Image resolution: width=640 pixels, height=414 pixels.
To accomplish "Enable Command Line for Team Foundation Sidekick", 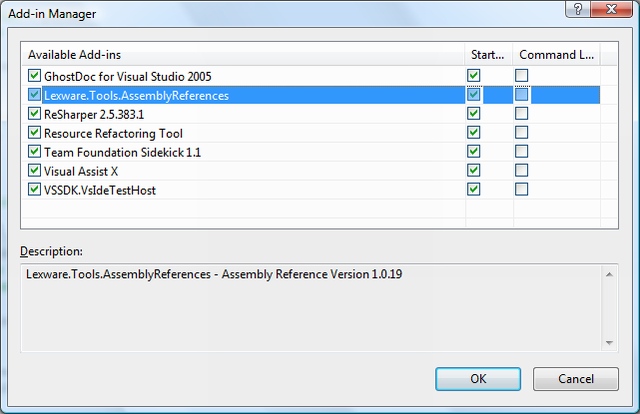I will [x=522, y=151].
